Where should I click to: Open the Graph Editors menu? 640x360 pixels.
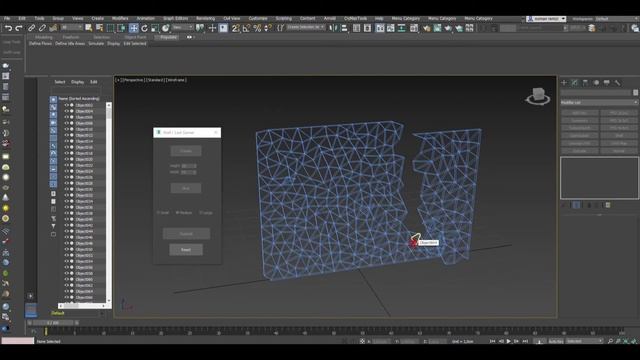[176, 18]
